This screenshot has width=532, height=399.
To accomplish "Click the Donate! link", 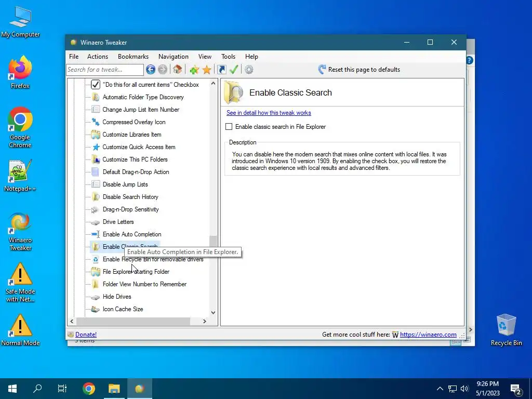I will point(86,335).
